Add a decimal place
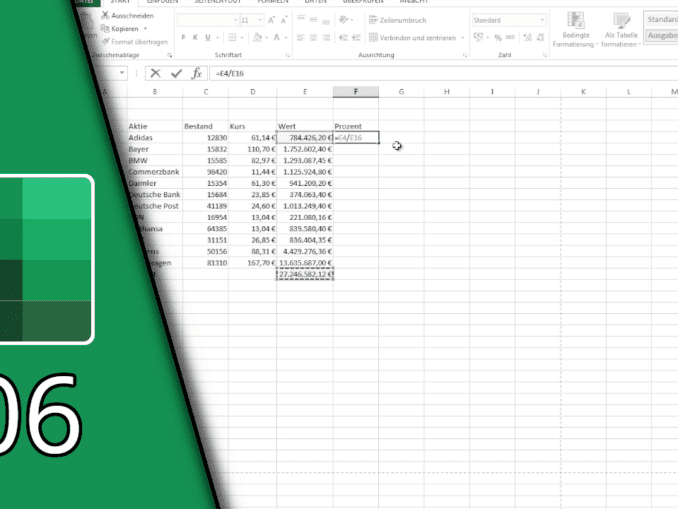This screenshot has height=509, width=678. 528,38
